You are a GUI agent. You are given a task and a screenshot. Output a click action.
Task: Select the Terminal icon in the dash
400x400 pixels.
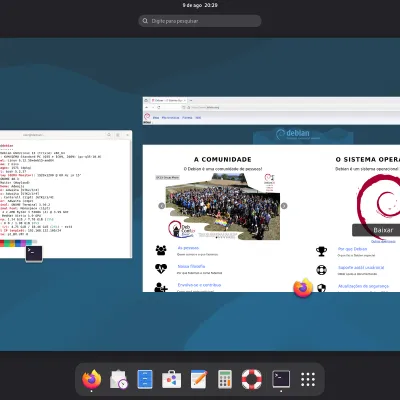(281, 379)
